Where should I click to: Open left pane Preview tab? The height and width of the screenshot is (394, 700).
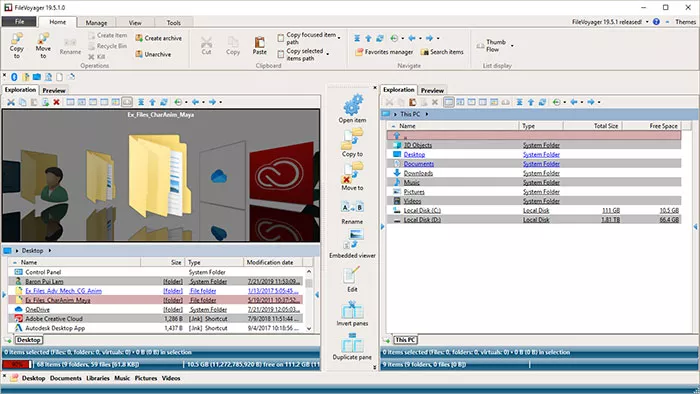(54, 90)
